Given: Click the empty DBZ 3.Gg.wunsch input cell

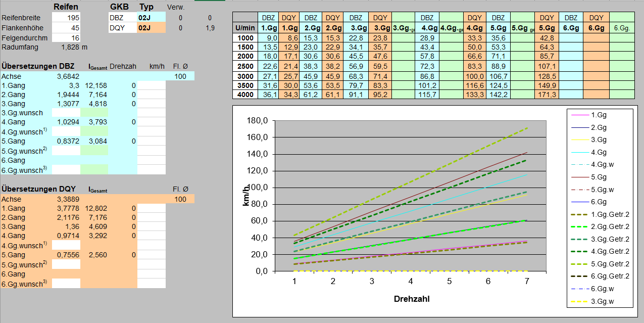Looking at the screenshot, I should coord(66,113).
